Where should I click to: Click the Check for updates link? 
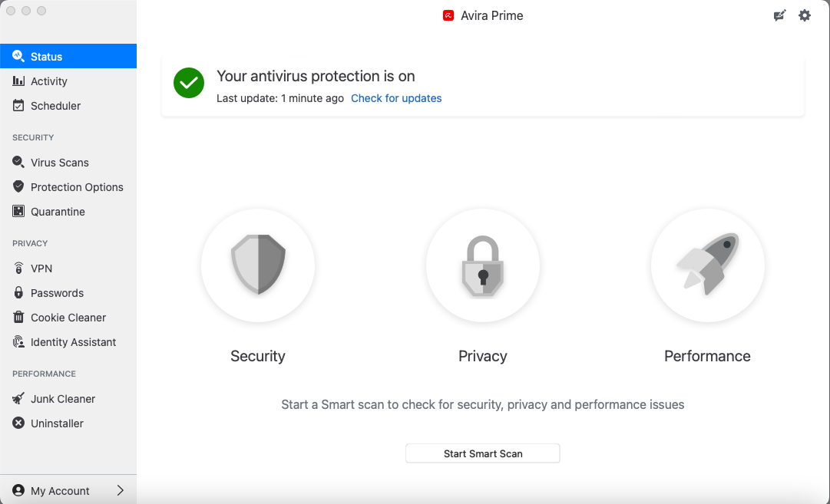coord(396,98)
